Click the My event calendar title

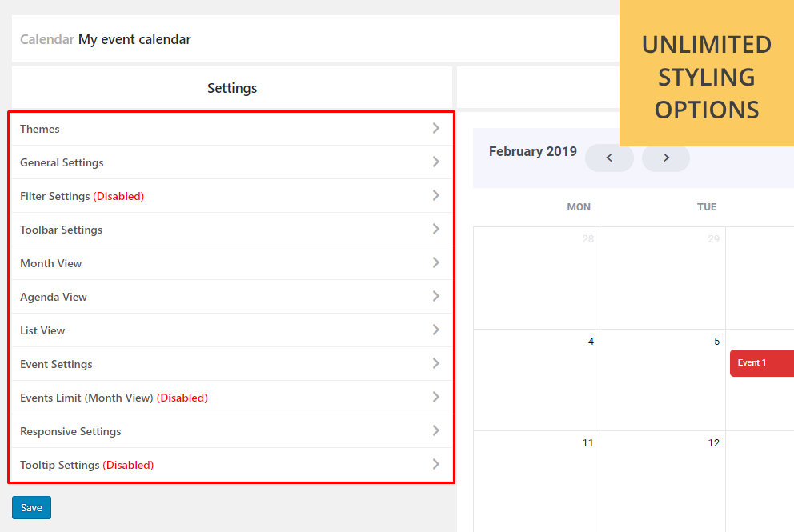pos(134,39)
